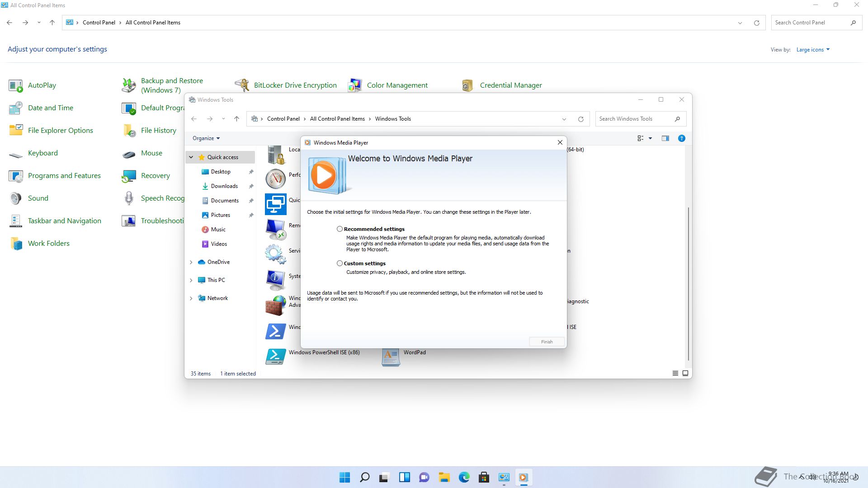Viewport: 868px width, 488px height.
Task: Open Keyboard settings in Control Panel
Action: click(x=33, y=153)
